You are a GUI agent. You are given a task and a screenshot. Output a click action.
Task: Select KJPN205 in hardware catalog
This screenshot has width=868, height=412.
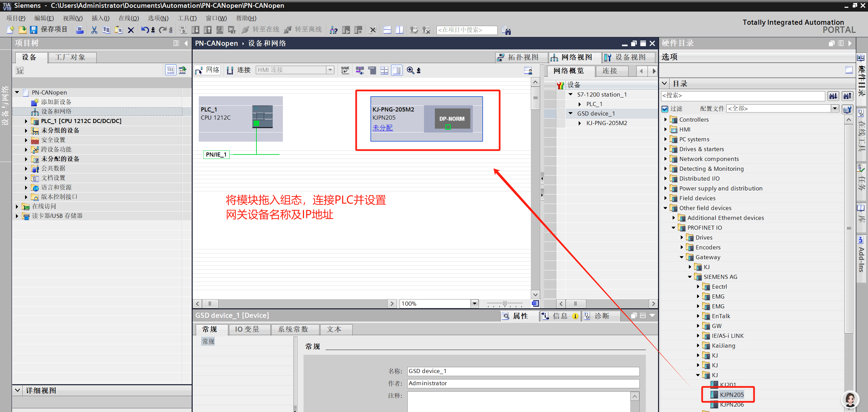[x=732, y=394]
